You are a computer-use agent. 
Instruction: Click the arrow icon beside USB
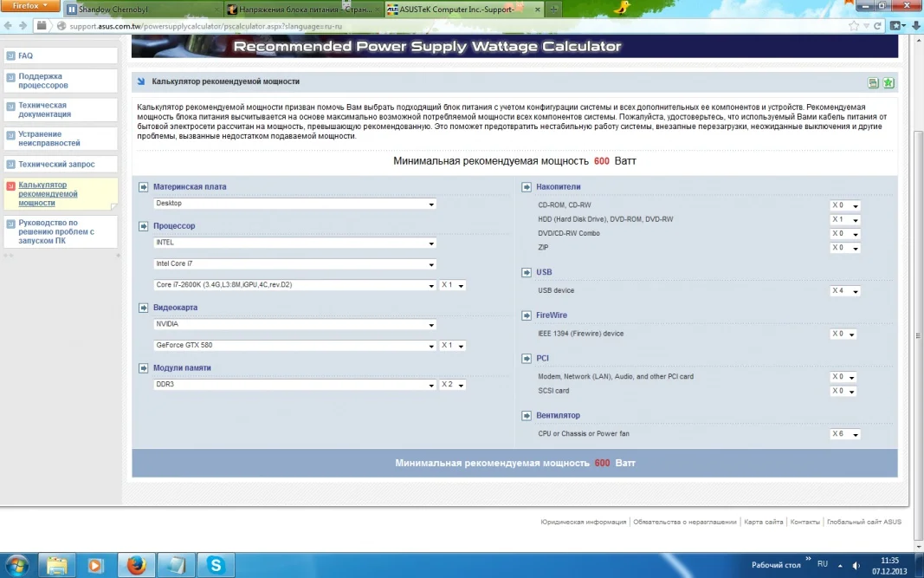tap(527, 272)
